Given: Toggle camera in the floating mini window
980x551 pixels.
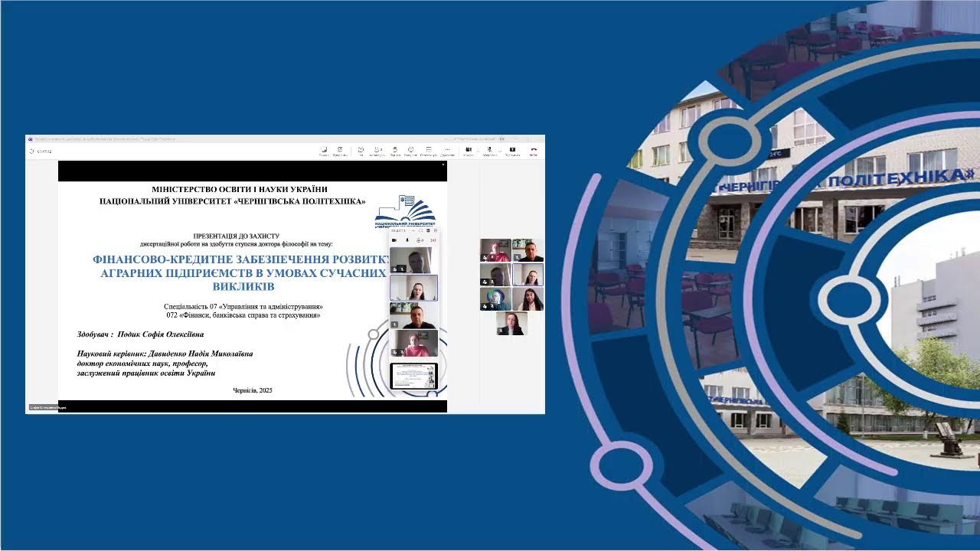Looking at the screenshot, I should (394, 240).
